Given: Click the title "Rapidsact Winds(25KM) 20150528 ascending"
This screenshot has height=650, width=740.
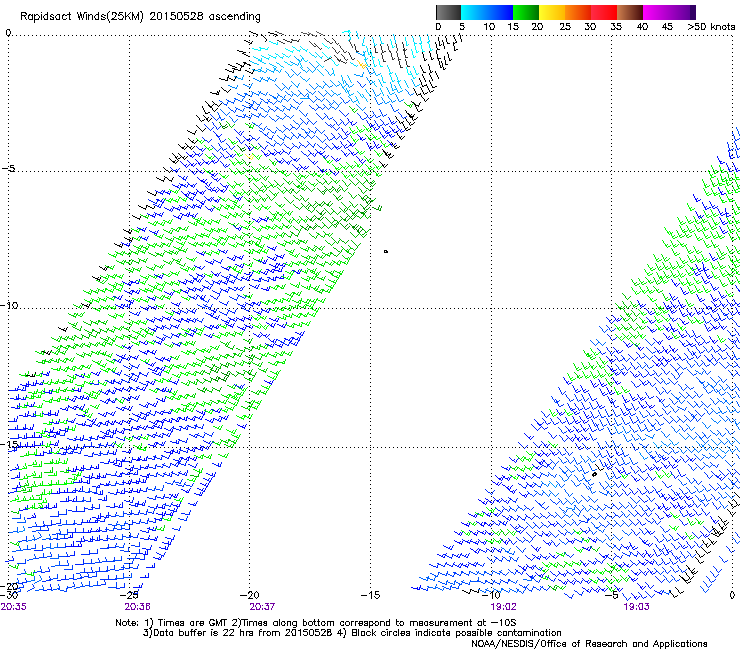Looking at the screenshot, I should pyautogui.click(x=140, y=17).
